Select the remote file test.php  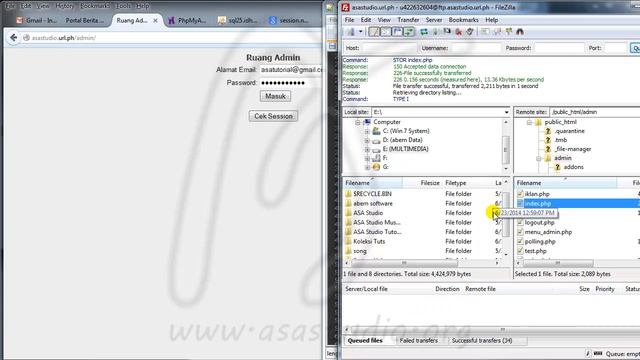pos(536,251)
